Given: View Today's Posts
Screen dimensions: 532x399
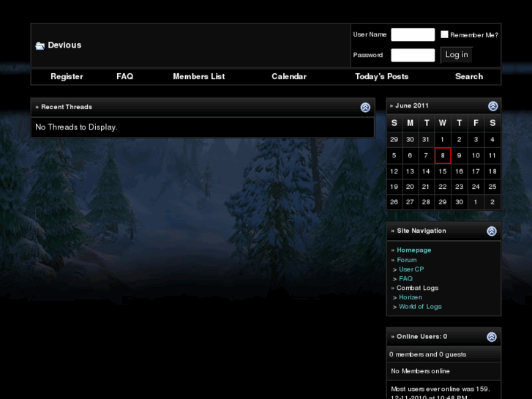Looking at the screenshot, I should pos(382,77).
